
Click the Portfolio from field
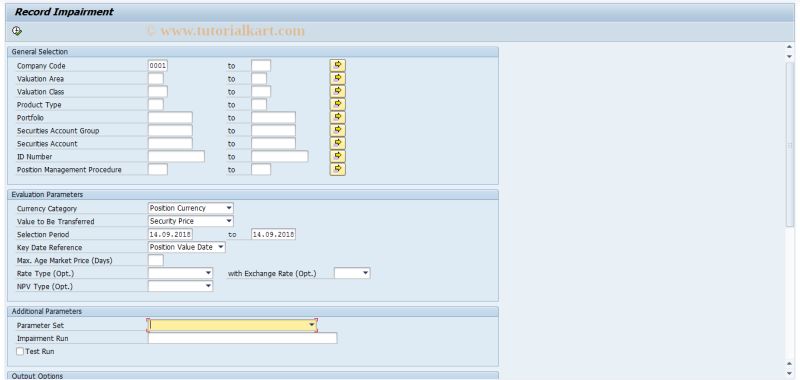pos(170,117)
